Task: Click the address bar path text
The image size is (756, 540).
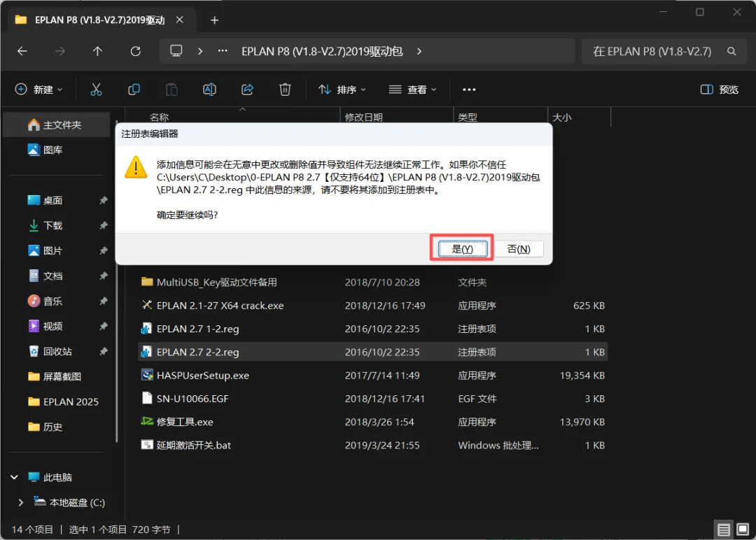Action: pos(321,51)
